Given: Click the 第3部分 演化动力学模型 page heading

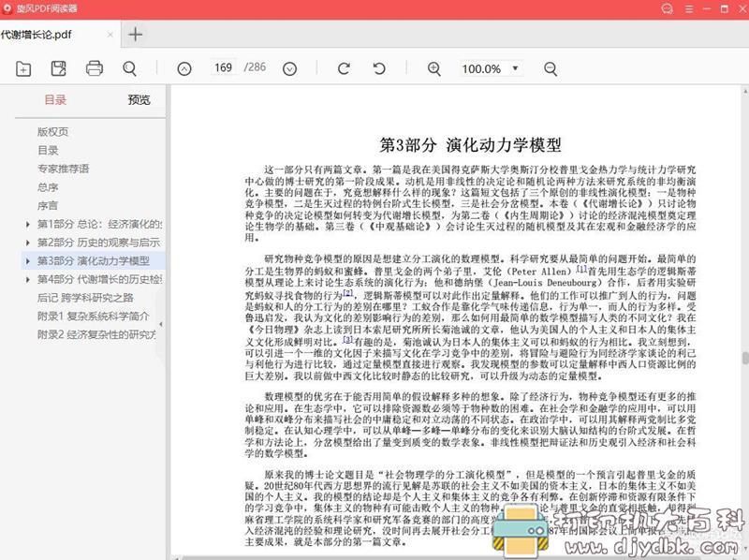Looking at the screenshot, I should (470, 145).
